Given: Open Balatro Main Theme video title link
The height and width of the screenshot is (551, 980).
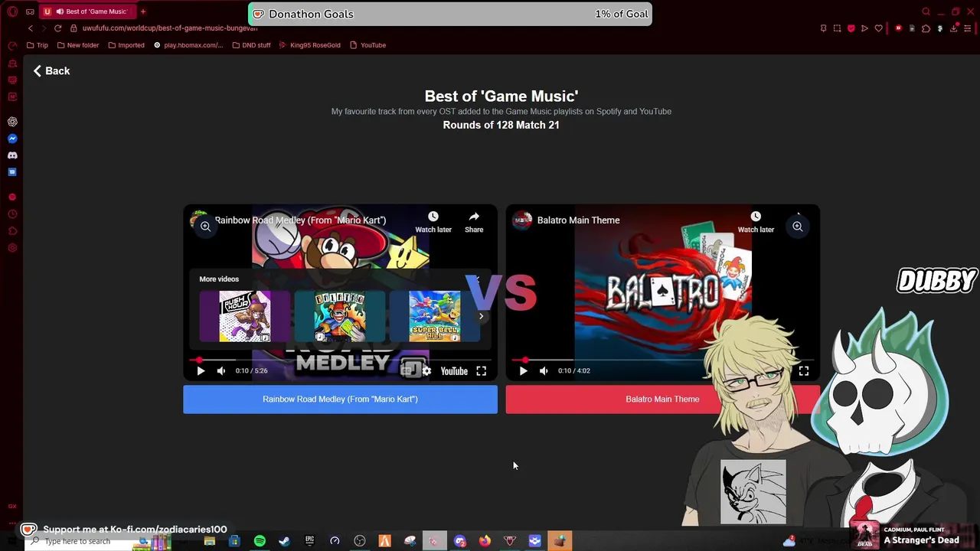Looking at the screenshot, I should tap(578, 220).
